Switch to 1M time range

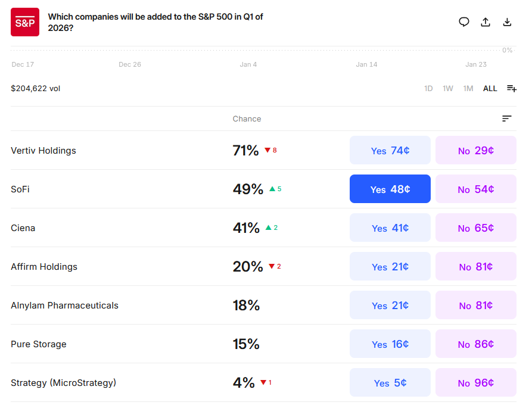pos(468,89)
